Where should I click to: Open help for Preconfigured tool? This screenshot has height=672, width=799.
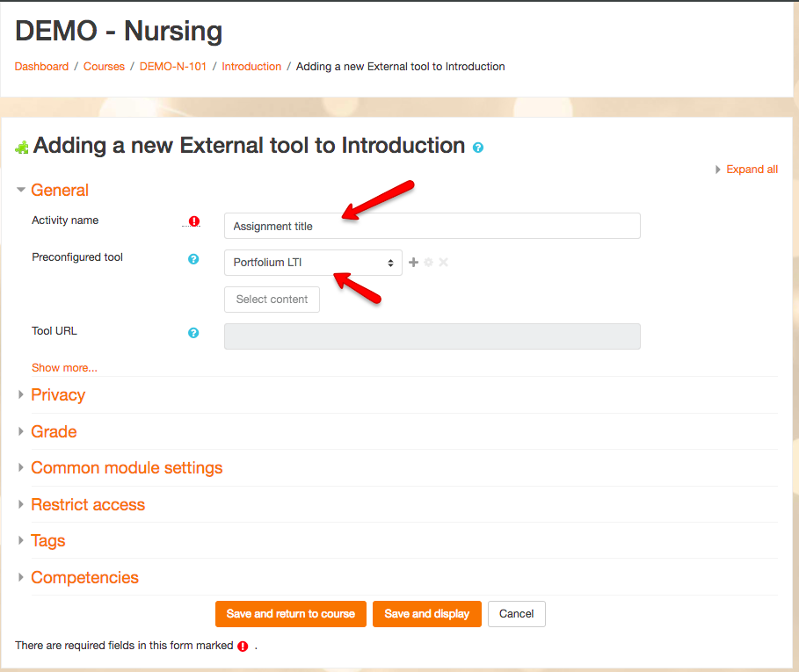click(193, 259)
